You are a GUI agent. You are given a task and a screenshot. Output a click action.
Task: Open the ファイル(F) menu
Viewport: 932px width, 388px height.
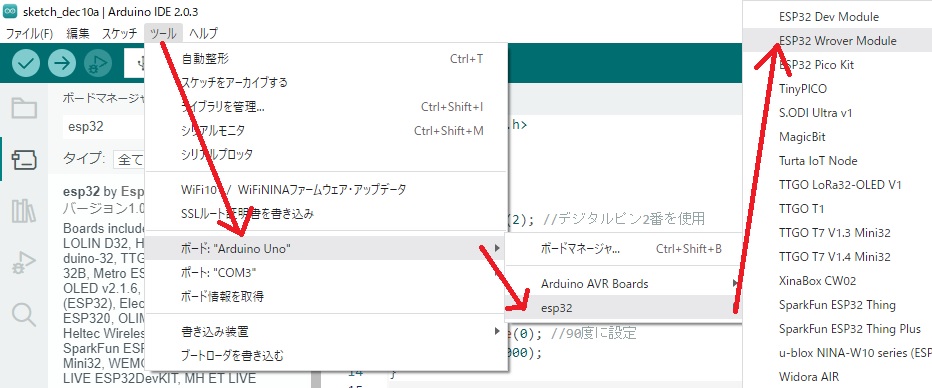[30, 34]
